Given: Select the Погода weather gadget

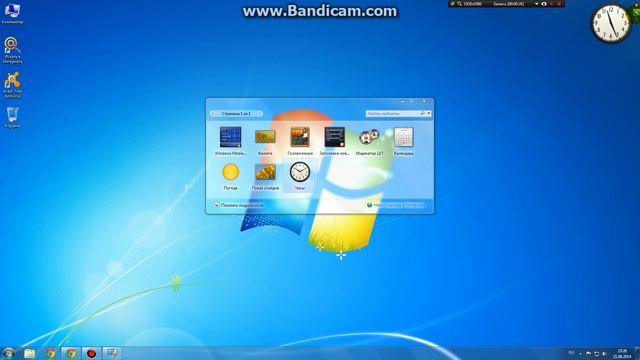Looking at the screenshot, I should 231,176.
